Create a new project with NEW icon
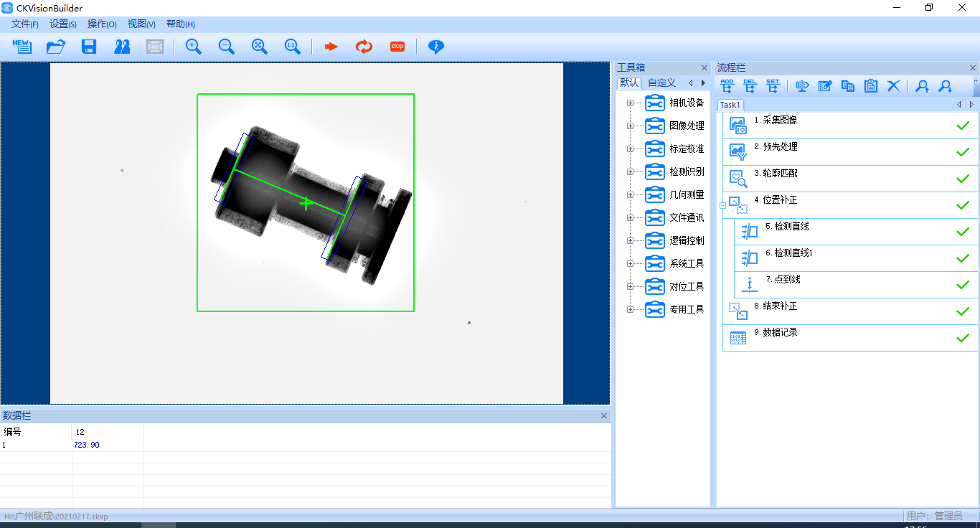 point(22,47)
